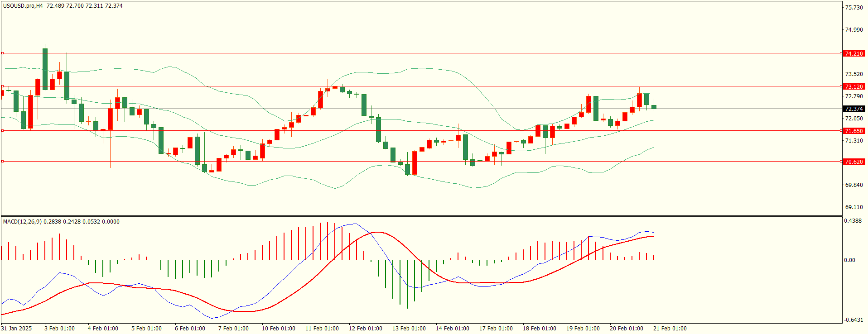The height and width of the screenshot is (334, 868).
Task: Select the red 73.120 price level label
Action: pos(854,86)
